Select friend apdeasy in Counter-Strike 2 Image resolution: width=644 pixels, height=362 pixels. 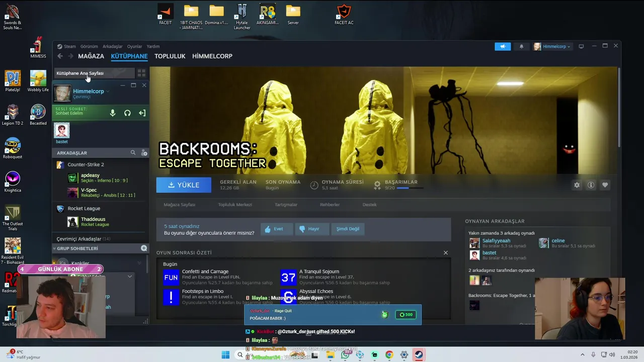101,177
